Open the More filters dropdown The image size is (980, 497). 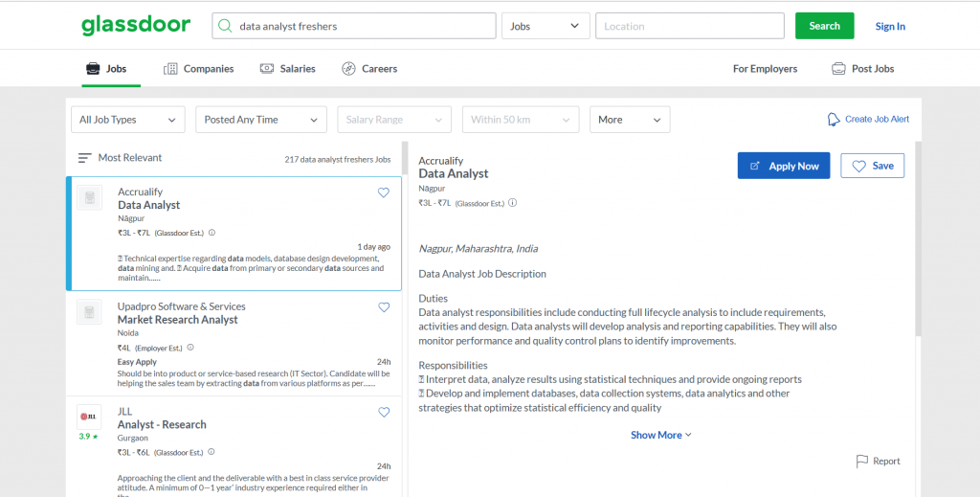point(630,120)
